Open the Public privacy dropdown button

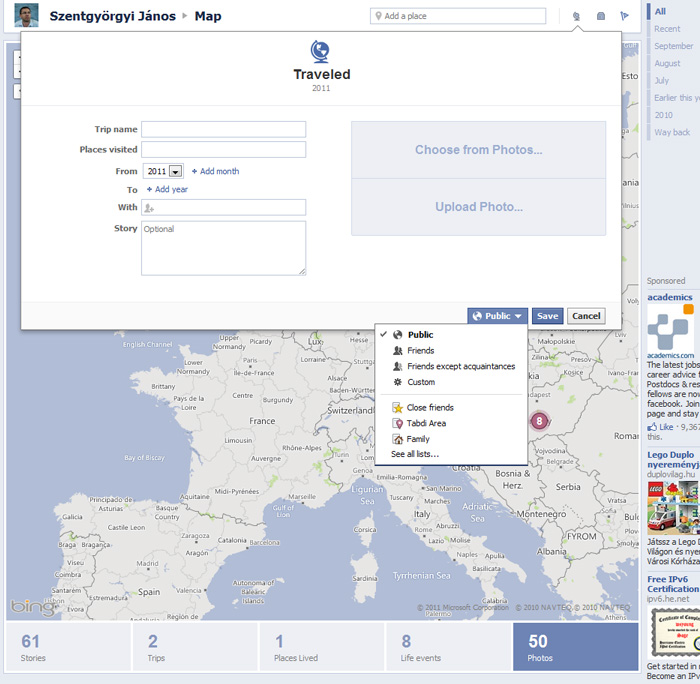coord(497,316)
